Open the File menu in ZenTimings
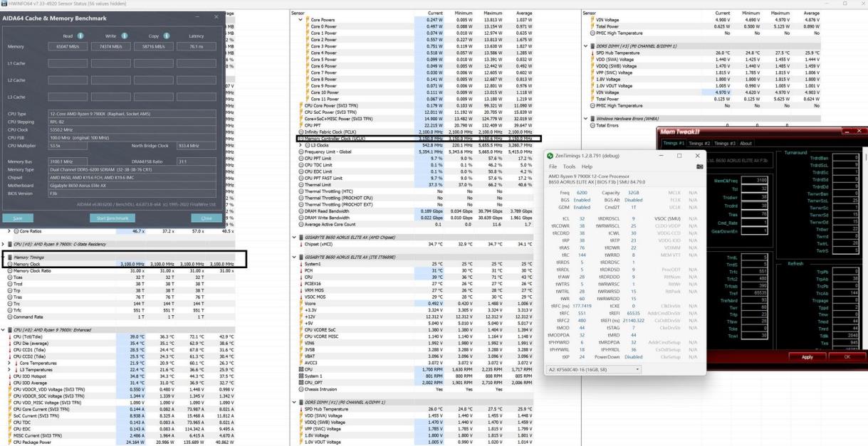Viewport: 868px width, 446px height. click(553, 166)
